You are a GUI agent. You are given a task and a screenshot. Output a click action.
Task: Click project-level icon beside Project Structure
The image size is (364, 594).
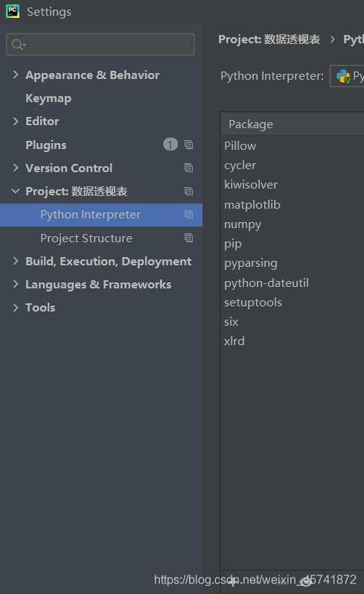(188, 238)
